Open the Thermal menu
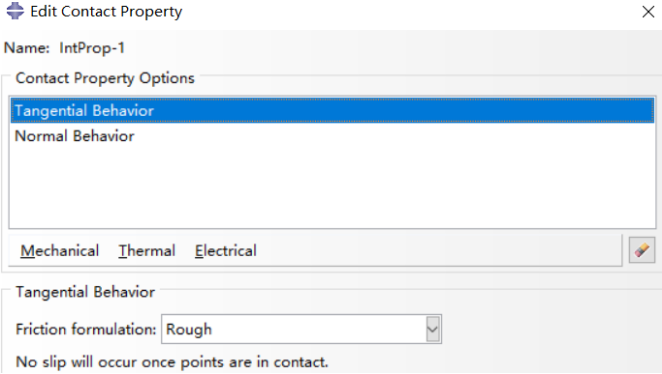 (x=147, y=251)
